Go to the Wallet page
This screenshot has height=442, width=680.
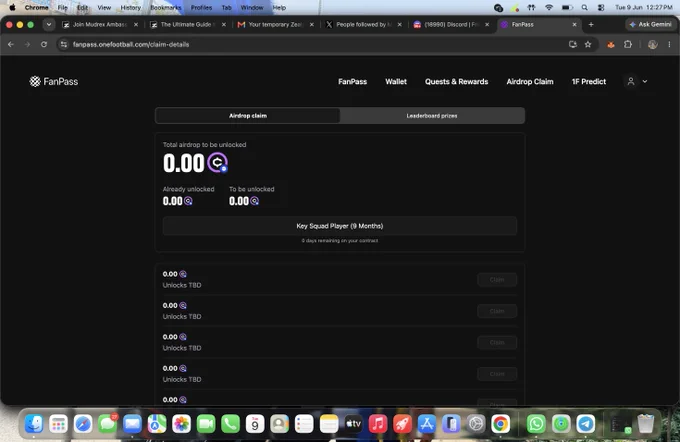(x=396, y=82)
